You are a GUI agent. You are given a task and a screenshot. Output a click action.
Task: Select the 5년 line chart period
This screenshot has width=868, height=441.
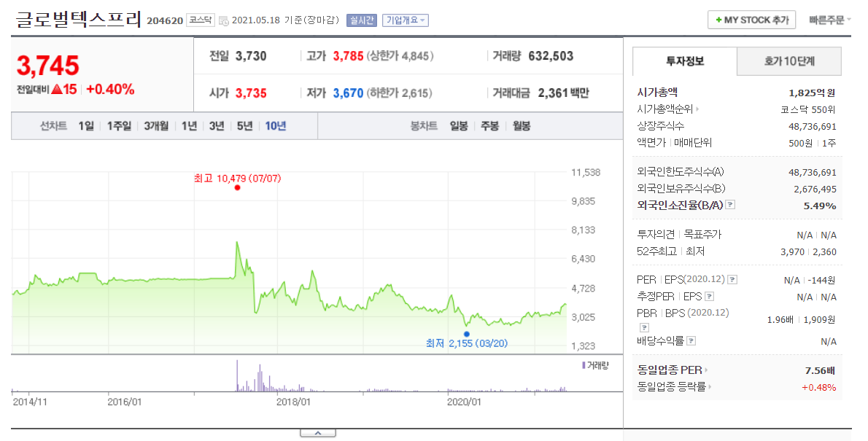click(244, 126)
